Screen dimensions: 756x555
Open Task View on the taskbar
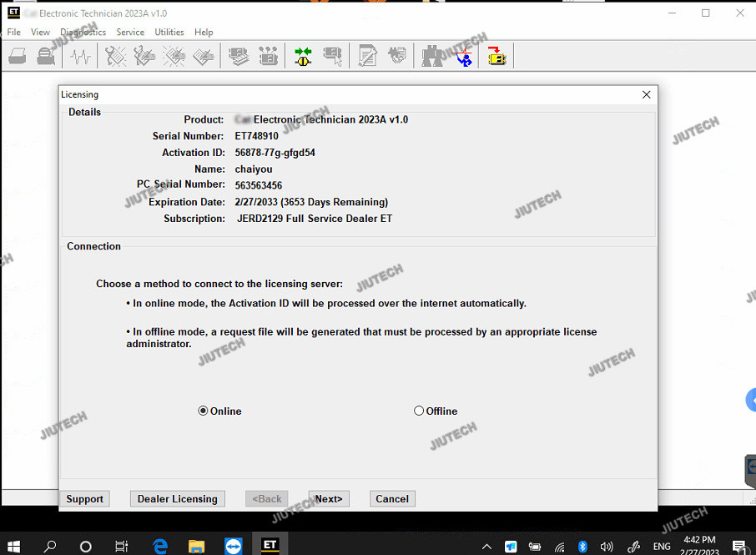click(x=122, y=546)
